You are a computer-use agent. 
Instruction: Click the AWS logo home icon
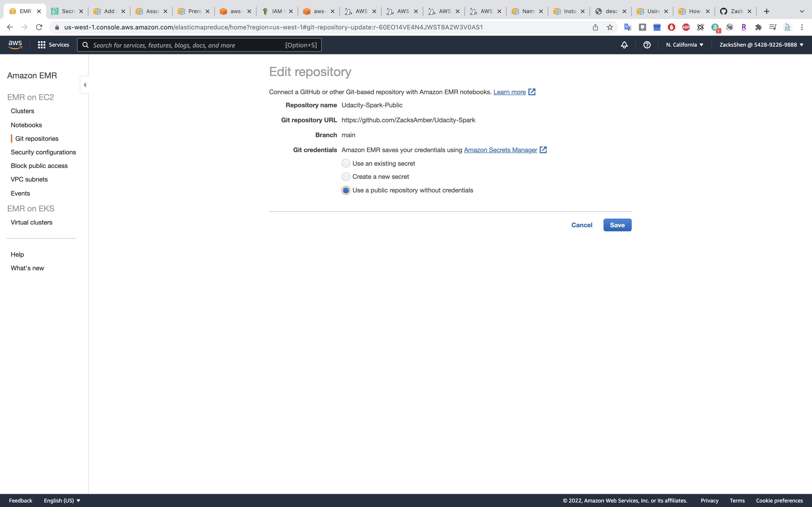pyautogui.click(x=15, y=45)
